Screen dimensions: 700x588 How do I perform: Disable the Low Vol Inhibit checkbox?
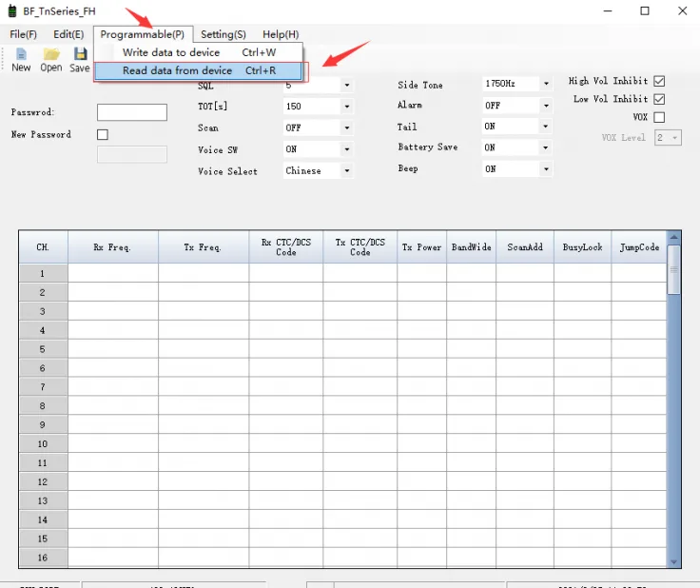pos(659,99)
